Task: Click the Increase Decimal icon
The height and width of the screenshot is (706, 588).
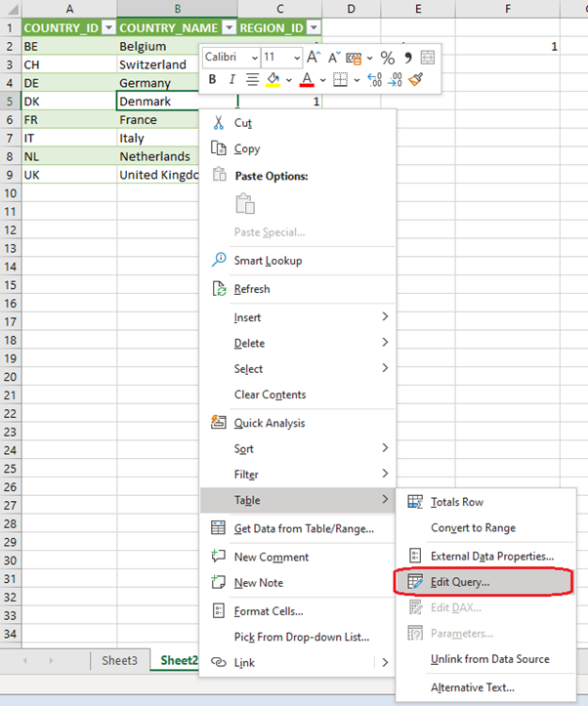Action: [x=376, y=80]
